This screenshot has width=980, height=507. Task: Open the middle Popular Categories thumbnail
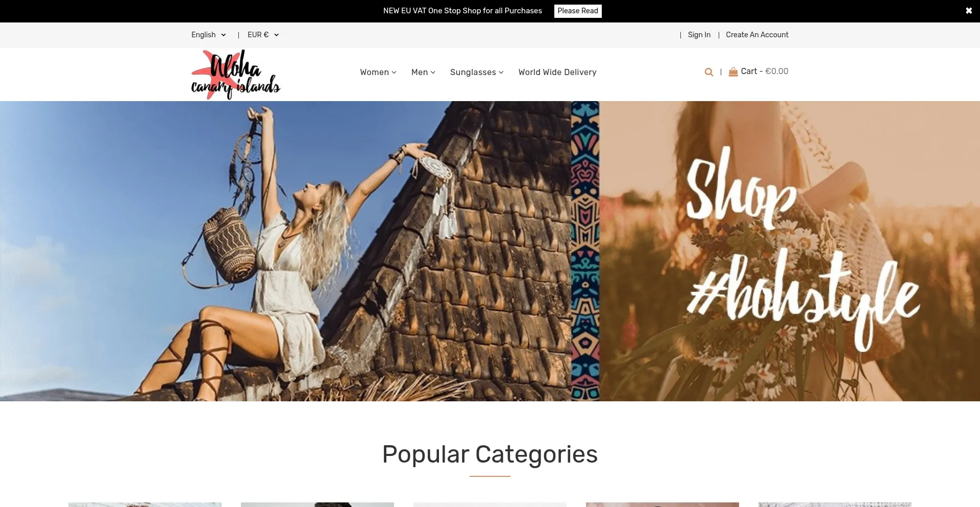click(490, 504)
